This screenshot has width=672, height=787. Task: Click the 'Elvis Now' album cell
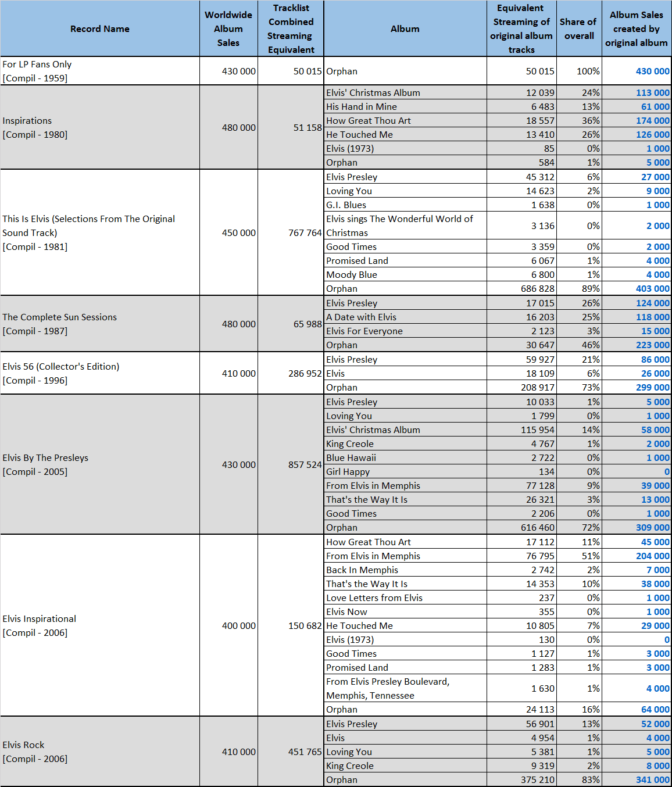[405, 611]
